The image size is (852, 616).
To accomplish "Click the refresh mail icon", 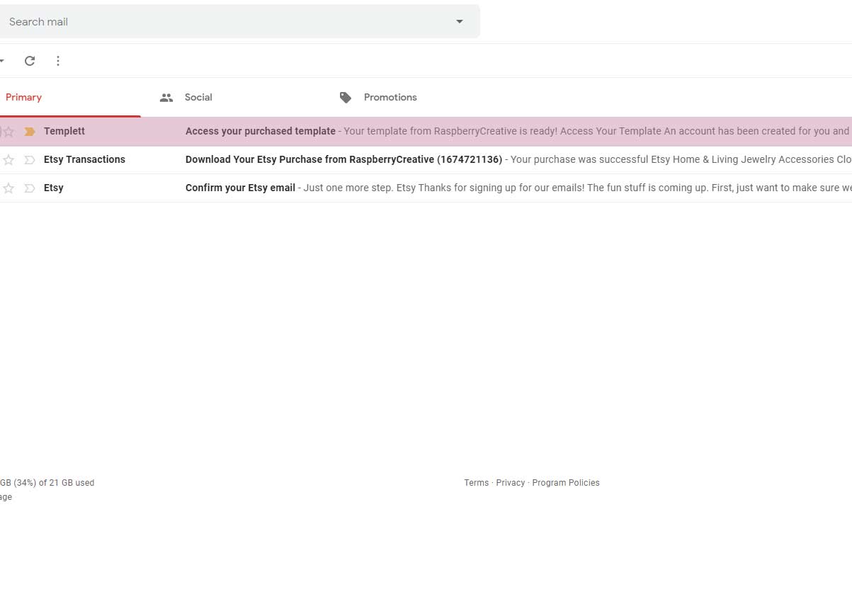I will click(x=30, y=61).
